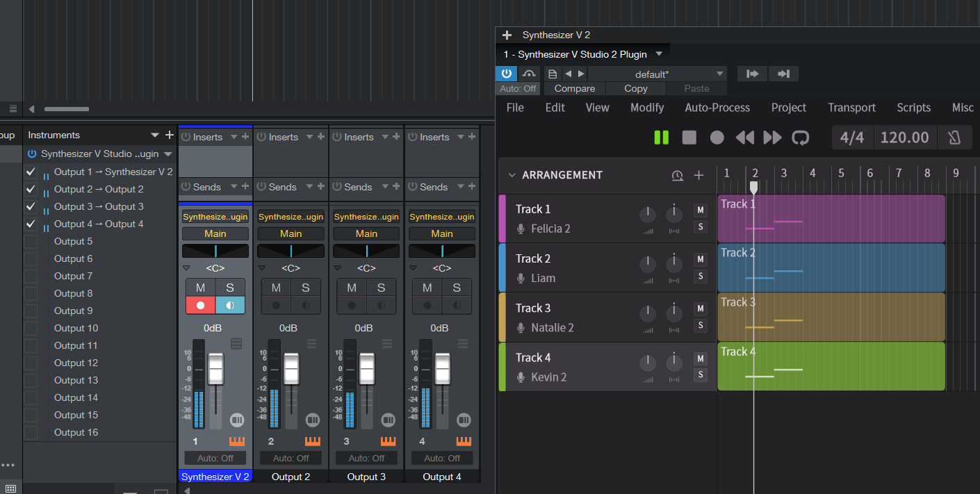Click the arrangement tempo/clock icon
The image size is (980, 494).
(677, 176)
